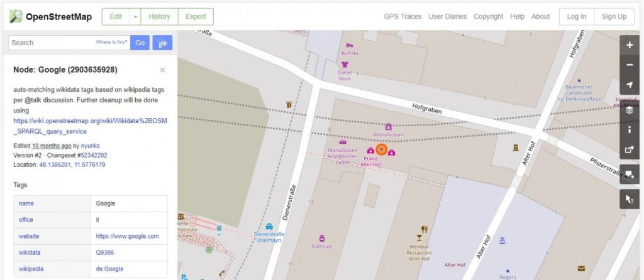Open changeset 52342202 link

[94, 155]
